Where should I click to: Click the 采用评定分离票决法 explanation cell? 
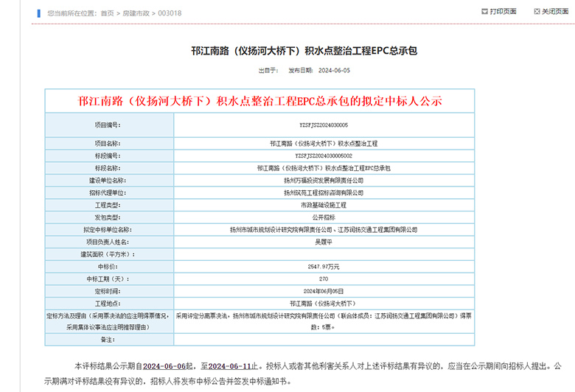324,321
